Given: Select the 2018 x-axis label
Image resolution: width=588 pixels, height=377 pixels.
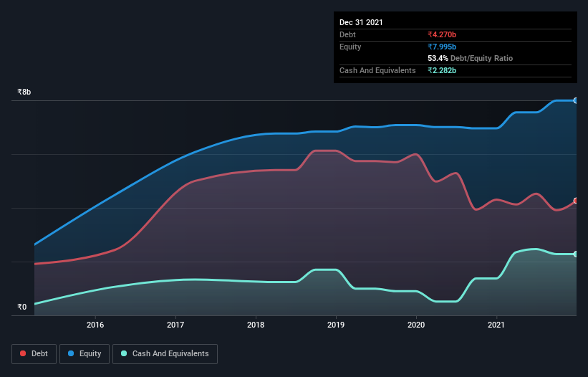Looking at the screenshot, I should (x=256, y=325).
